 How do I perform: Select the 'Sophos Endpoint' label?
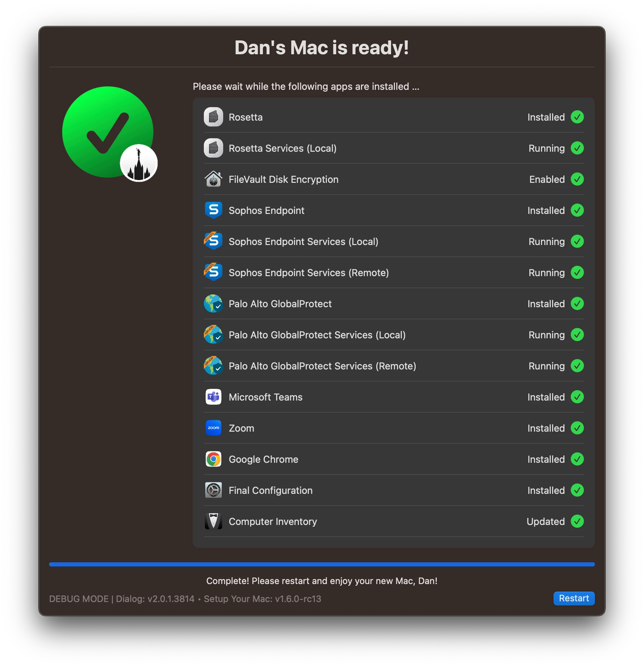[266, 210]
